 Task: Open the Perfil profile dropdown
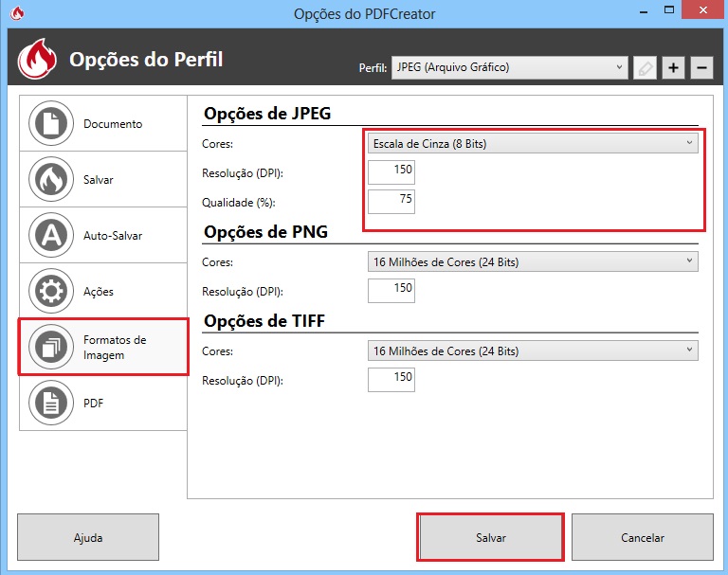(x=509, y=68)
